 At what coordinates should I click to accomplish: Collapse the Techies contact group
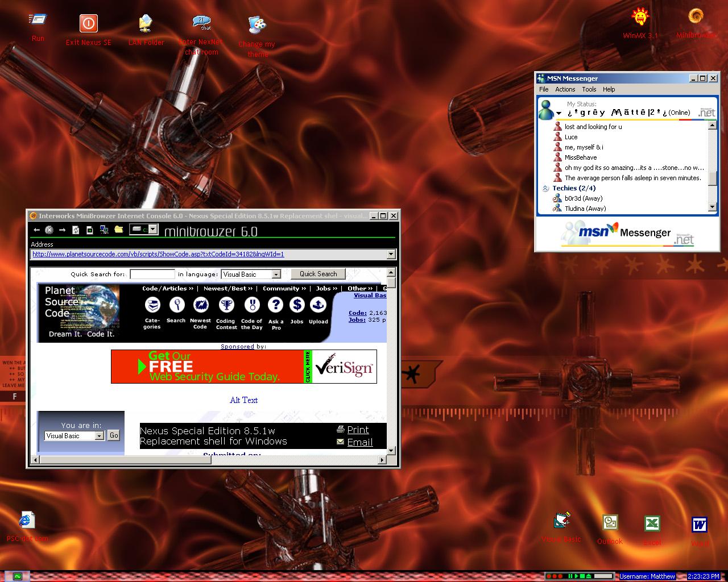545,188
